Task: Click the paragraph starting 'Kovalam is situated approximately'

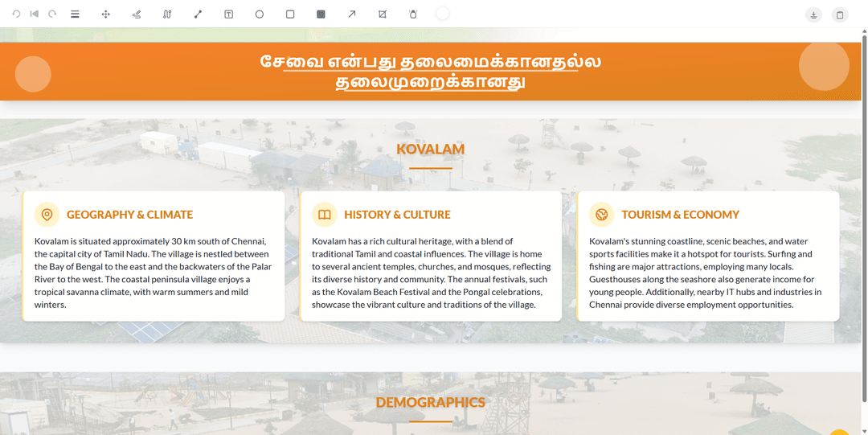Action: (x=154, y=273)
